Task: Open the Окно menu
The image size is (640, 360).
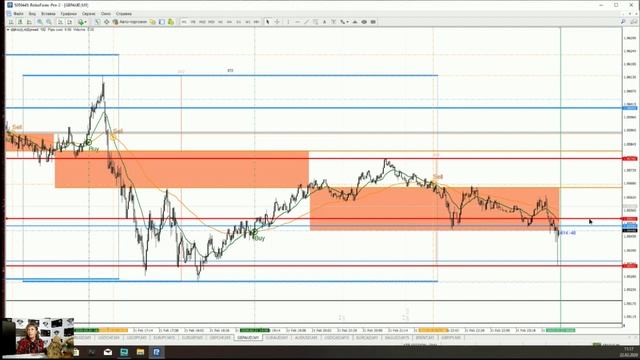Action: [106, 13]
